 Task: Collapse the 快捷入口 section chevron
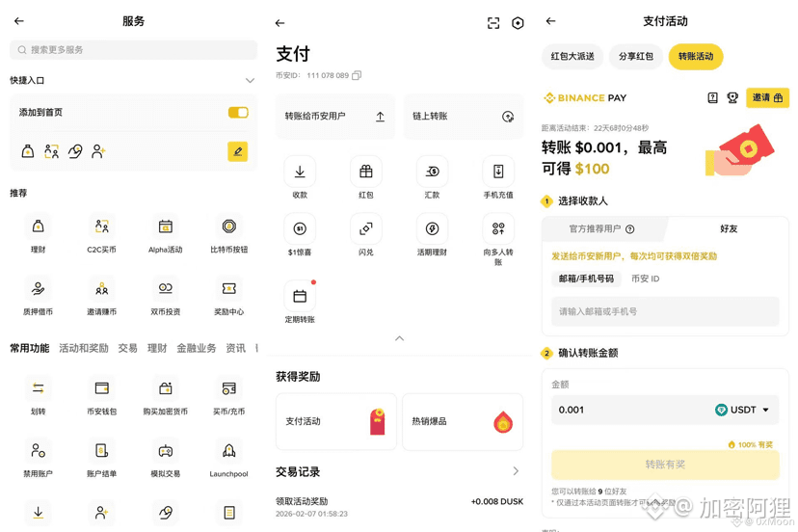tap(250, 80)
